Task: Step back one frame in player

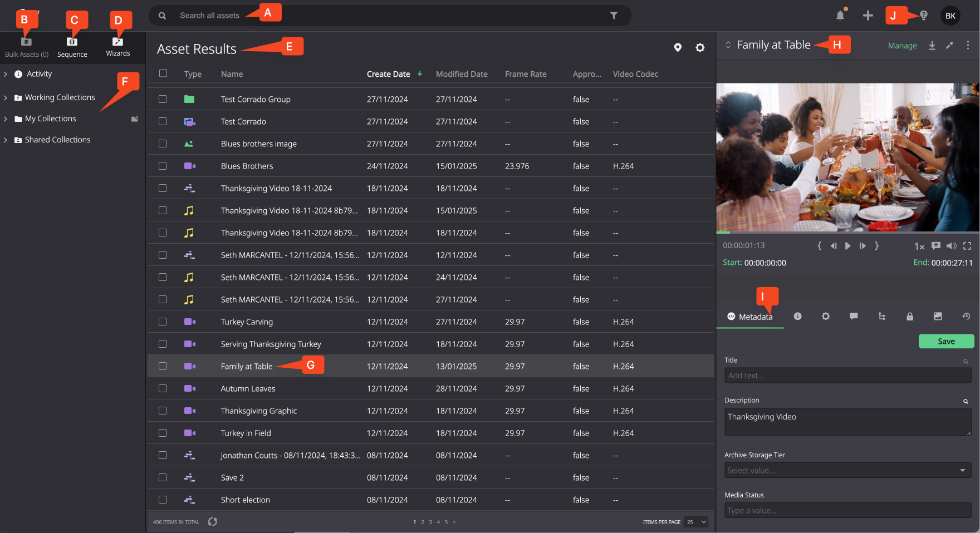Action: click(833, 246)
